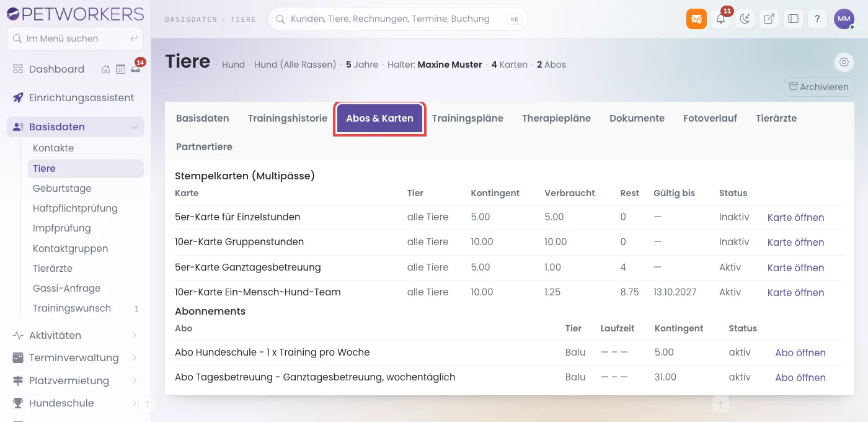
Task: Toggle the sidebar layout panel icon
Action: coord(793,19)
